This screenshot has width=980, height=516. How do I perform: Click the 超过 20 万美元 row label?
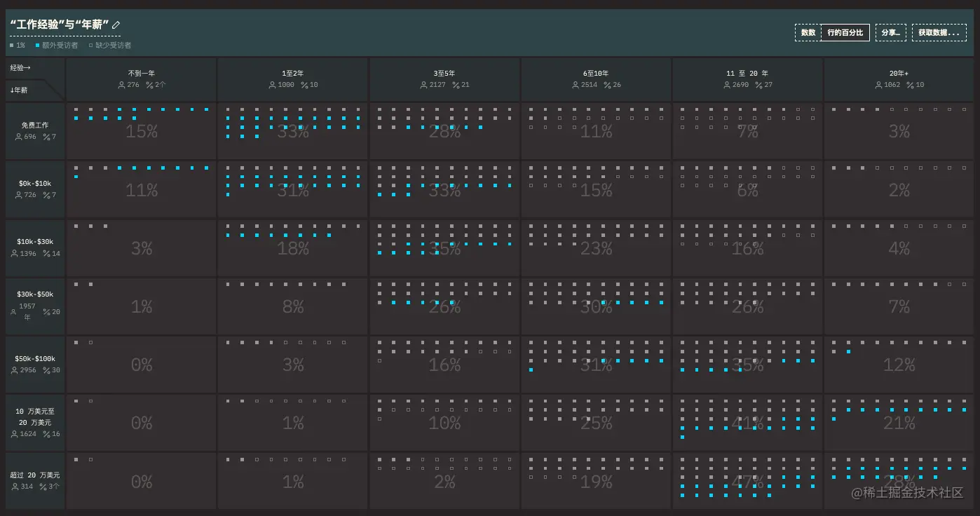[x=35, y=475]
